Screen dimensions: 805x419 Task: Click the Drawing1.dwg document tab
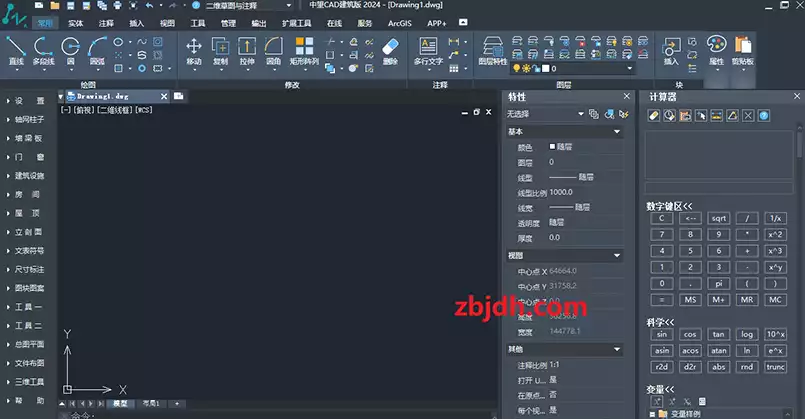click(117, 96)
